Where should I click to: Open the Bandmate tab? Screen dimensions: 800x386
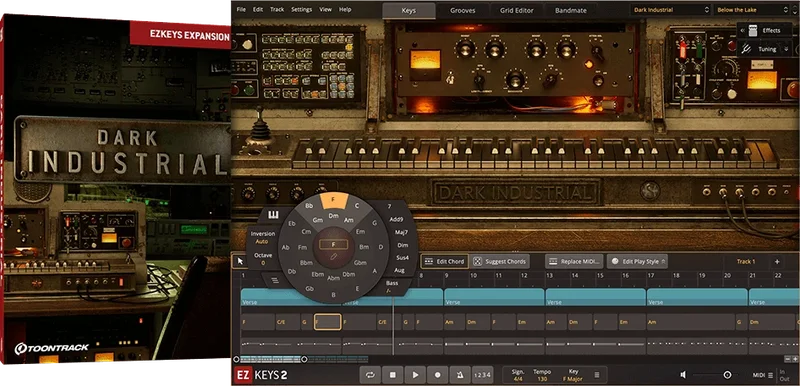(x=571, y=10)
